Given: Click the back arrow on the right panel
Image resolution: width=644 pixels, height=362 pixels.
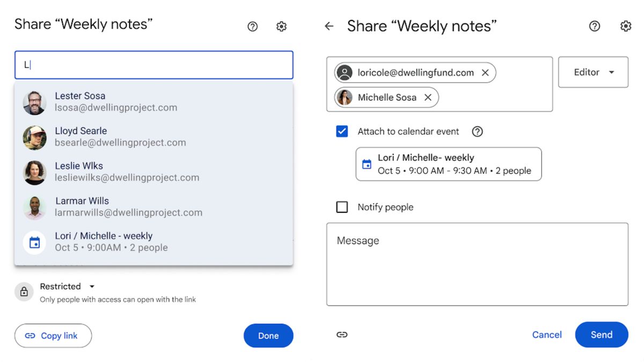Looking at the screenshot, I should tap(328, 26).
